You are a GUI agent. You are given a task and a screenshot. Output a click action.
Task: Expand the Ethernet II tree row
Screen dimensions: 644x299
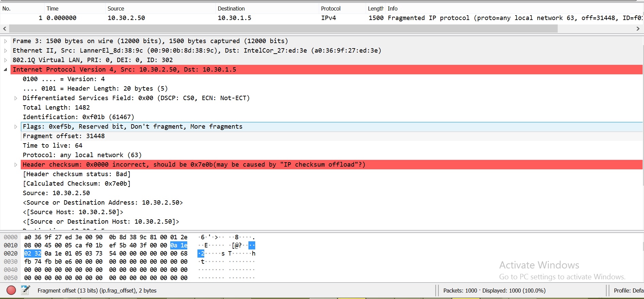pyautogui.click(x=5, y=51)
